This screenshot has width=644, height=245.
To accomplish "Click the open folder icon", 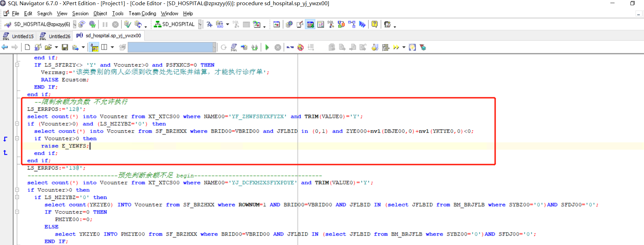I will tap(48, 47).
